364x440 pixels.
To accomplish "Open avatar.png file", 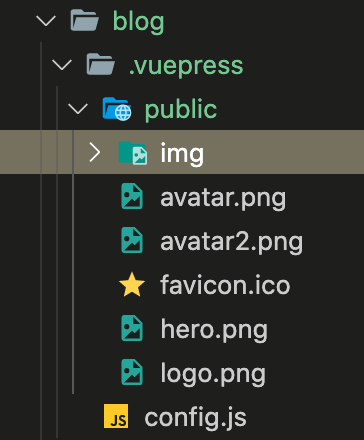I will coord(223,199).
